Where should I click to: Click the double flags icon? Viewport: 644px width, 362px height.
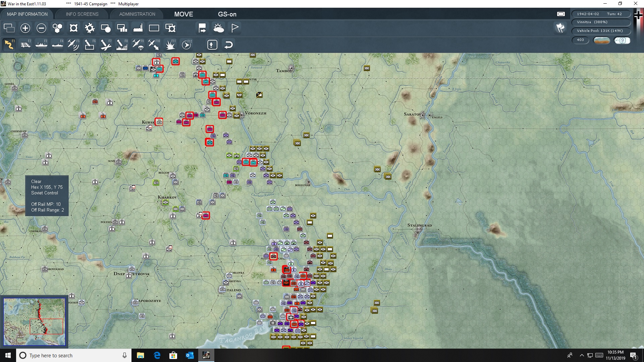[560, 28]
